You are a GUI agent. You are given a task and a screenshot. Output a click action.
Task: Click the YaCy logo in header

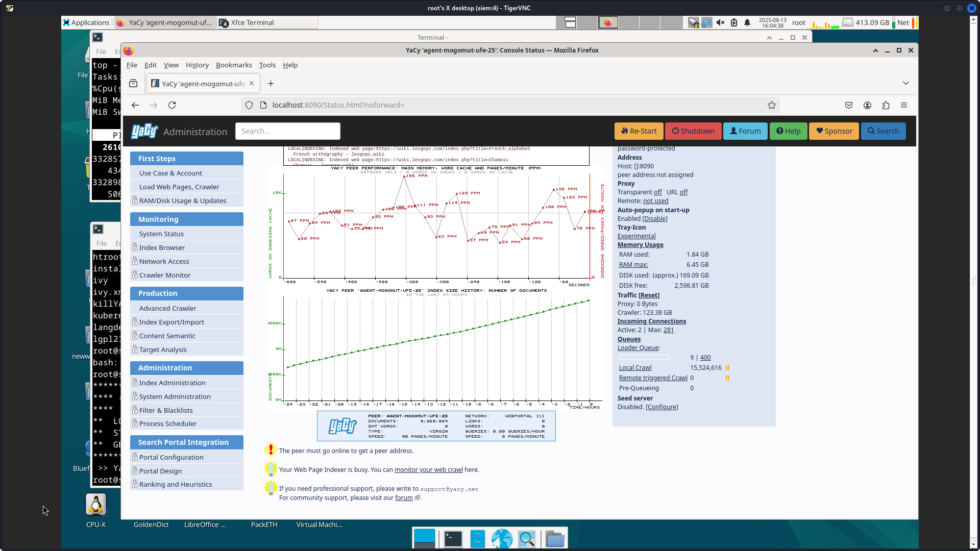point(144,131)
